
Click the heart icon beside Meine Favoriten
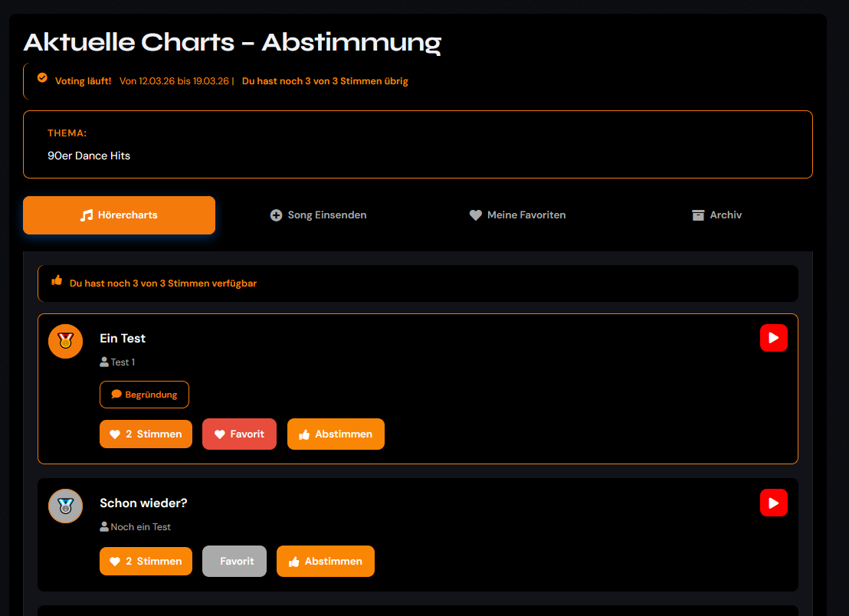(x=475, y=215)
